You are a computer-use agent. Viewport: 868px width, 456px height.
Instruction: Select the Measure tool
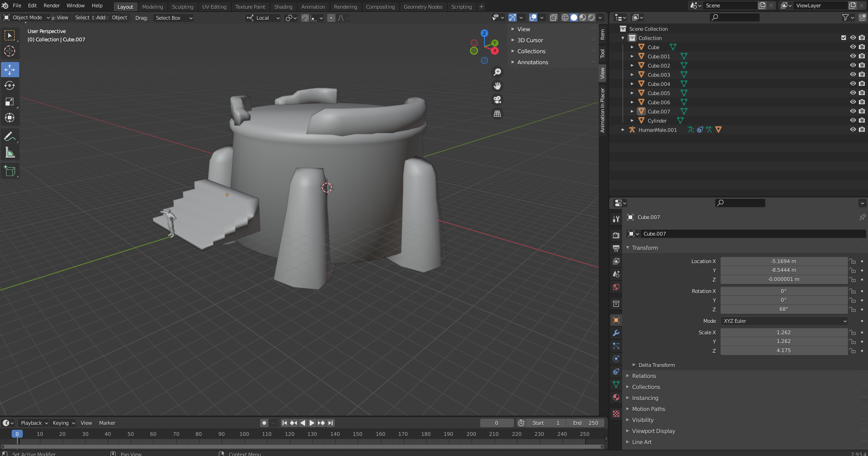10,152
